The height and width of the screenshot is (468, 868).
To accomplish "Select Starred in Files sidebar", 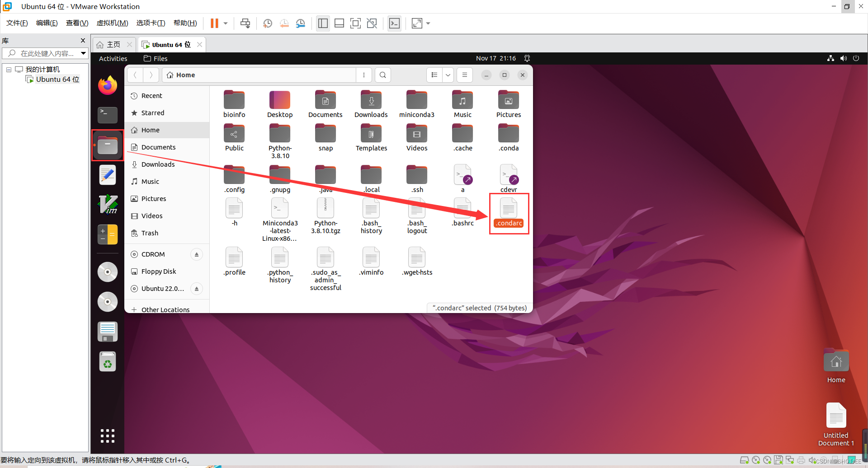I will 167,113.
